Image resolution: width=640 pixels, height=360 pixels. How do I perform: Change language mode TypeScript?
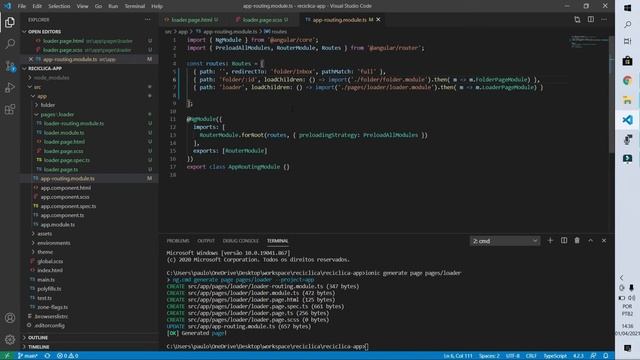coord(555,356)
